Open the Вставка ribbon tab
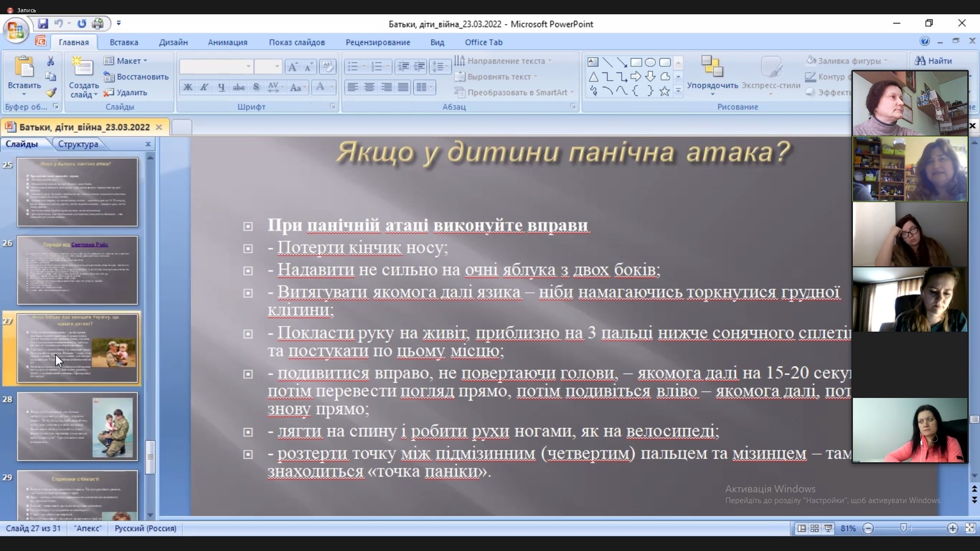 [124, 42]
